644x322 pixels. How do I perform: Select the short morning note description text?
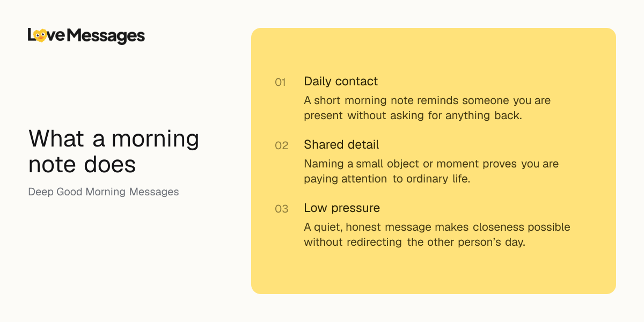click(427, 108)
